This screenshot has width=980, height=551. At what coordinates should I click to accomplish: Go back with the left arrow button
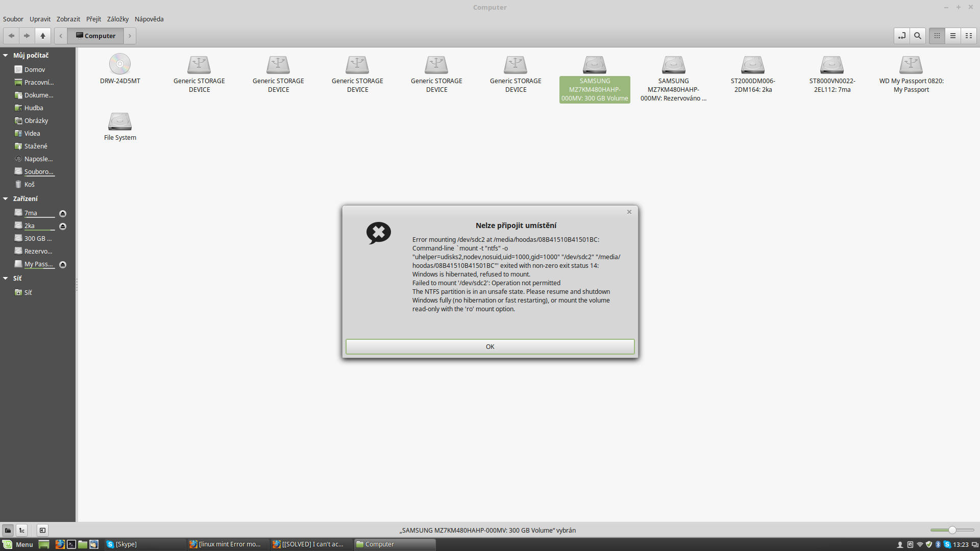(x=11, y=36)
